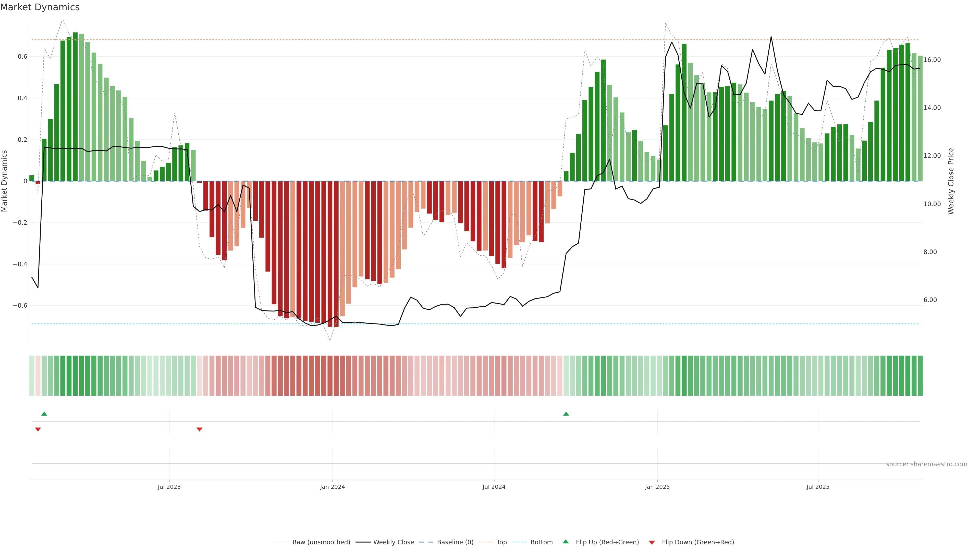Click the green flip-up marker near October 2024
980x551 pixels.
[x=566, y=414]
